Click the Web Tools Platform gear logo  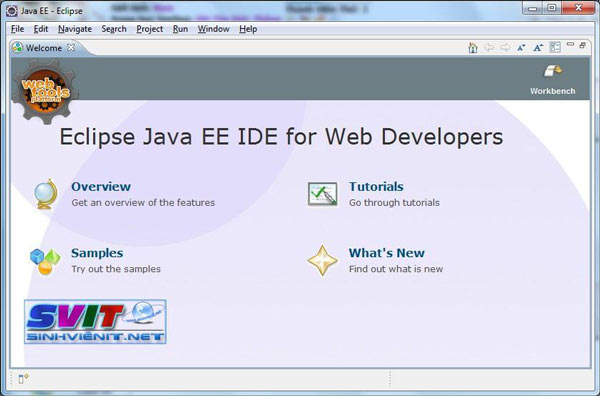point(45,92)
